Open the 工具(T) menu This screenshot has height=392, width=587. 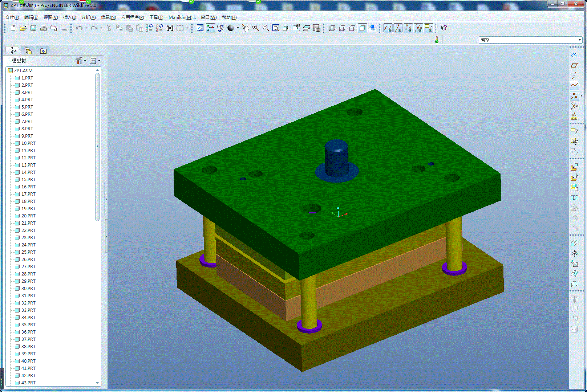tap(156, 17)
